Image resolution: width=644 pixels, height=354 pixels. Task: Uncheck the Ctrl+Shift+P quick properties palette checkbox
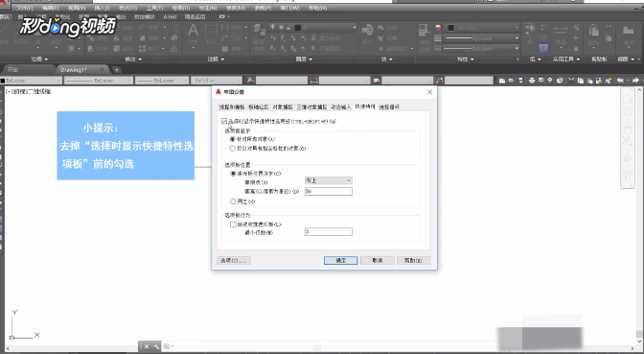click(x=224, y=121)
